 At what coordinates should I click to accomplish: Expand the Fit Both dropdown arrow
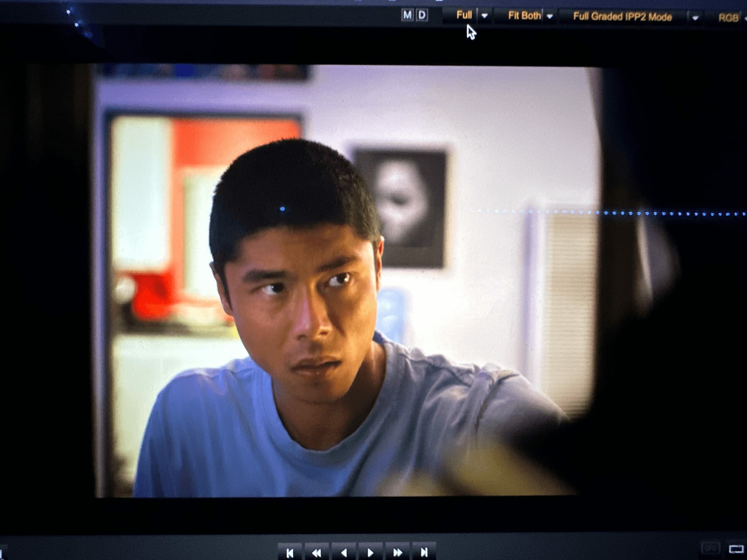pyautogui.click(x=550, y=16)
